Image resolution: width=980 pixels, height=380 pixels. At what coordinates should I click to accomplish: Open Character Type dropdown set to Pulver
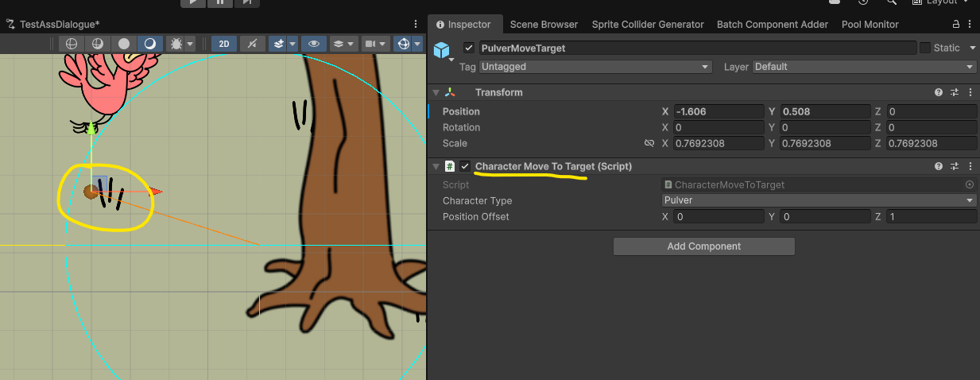(x=819, y=200)
